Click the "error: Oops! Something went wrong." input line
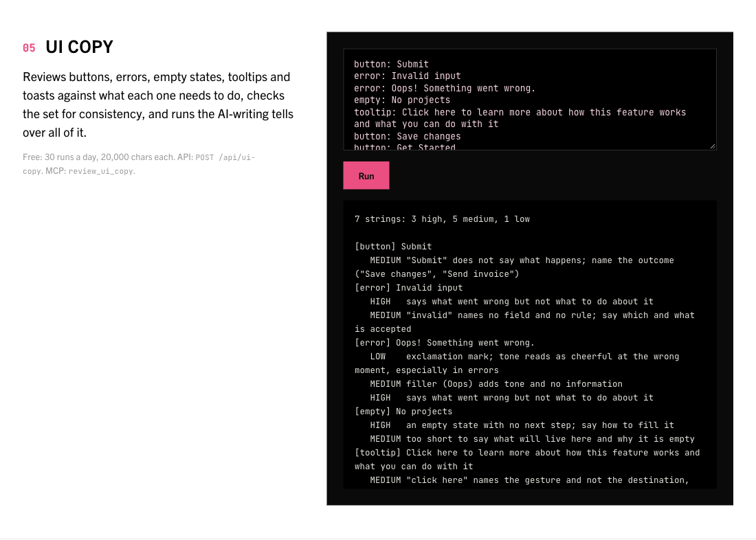This screenshot has height=540, width=756. [445, 88]
